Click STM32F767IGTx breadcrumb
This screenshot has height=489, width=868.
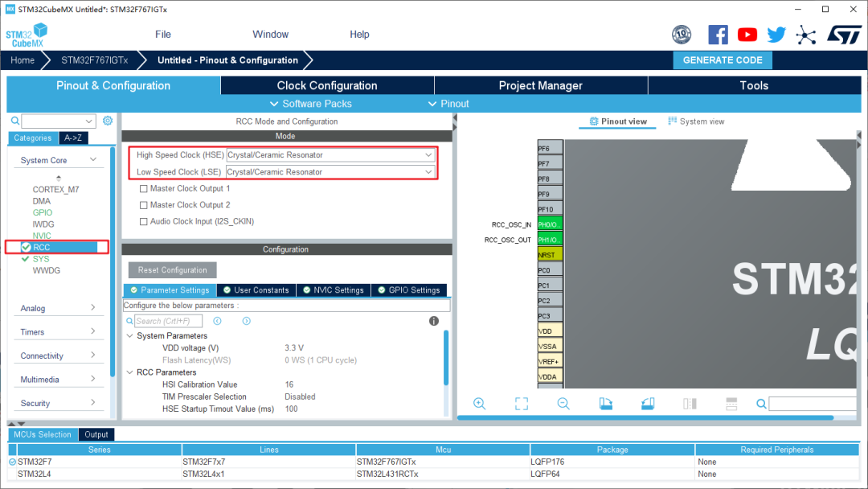[x=95, y=60]
